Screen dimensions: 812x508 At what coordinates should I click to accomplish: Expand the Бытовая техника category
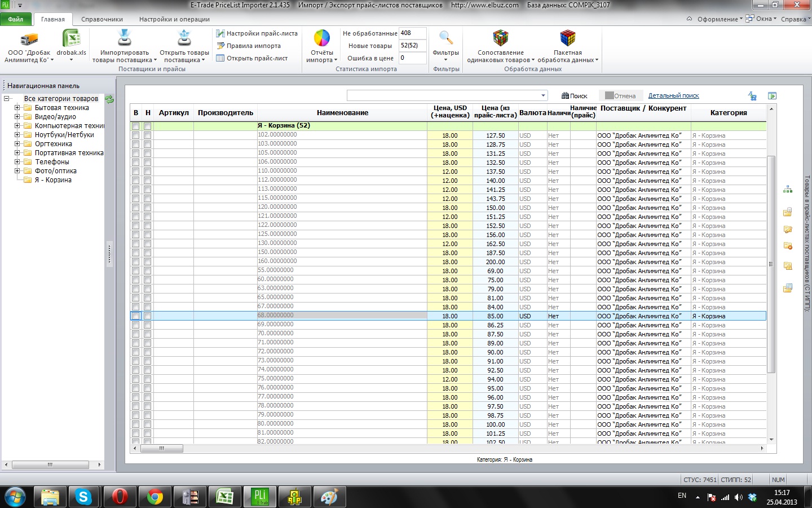[17, 108]
